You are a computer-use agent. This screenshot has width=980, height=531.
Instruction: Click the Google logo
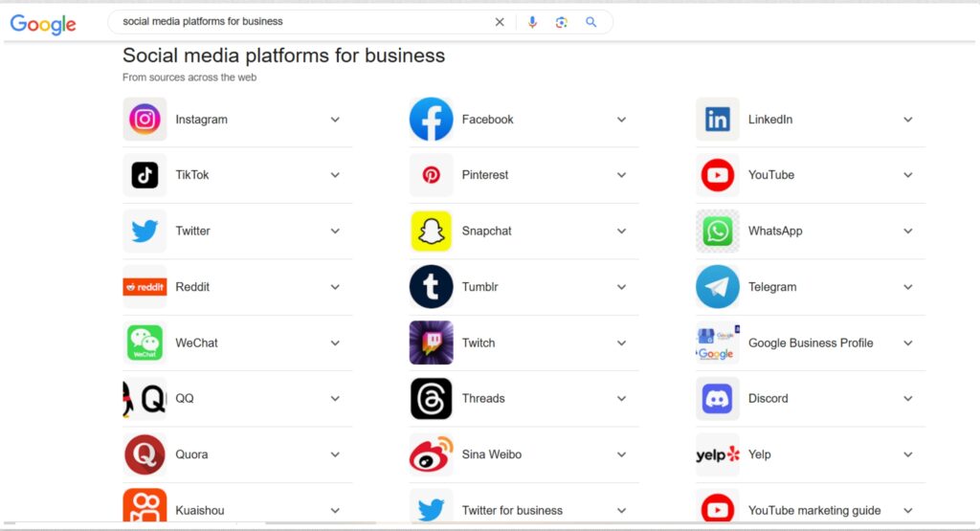(x=43, y=24)
